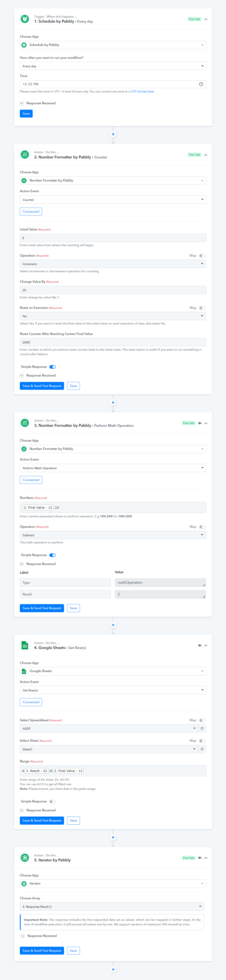
Task: Click the Range input field
Action: click(x=113, y=771)
